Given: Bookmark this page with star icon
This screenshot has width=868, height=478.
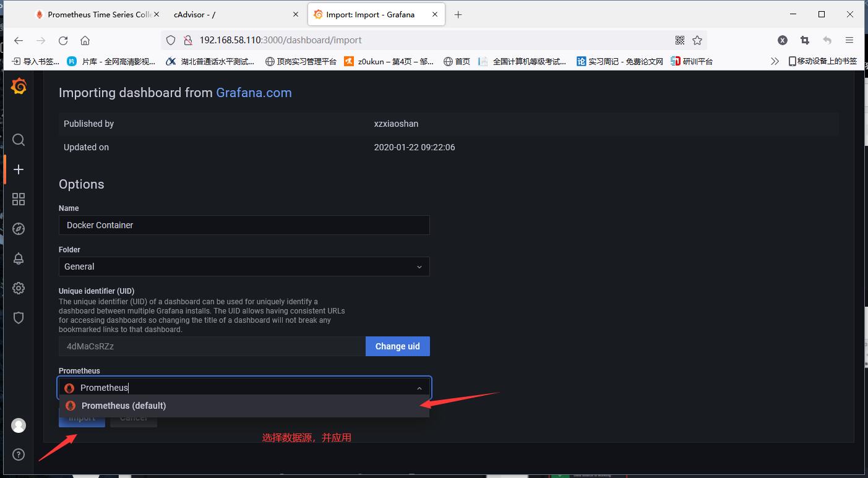Looking at the screenshot, I should 697,40.
